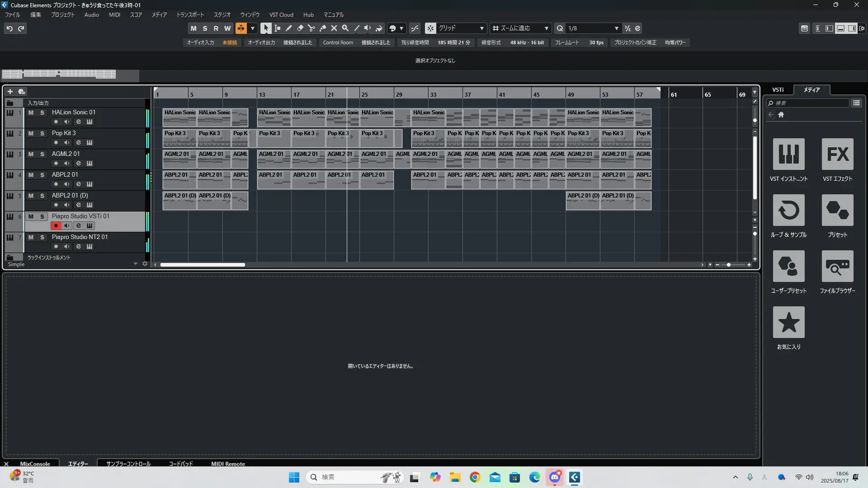Select the Scissors split tool

311,28
